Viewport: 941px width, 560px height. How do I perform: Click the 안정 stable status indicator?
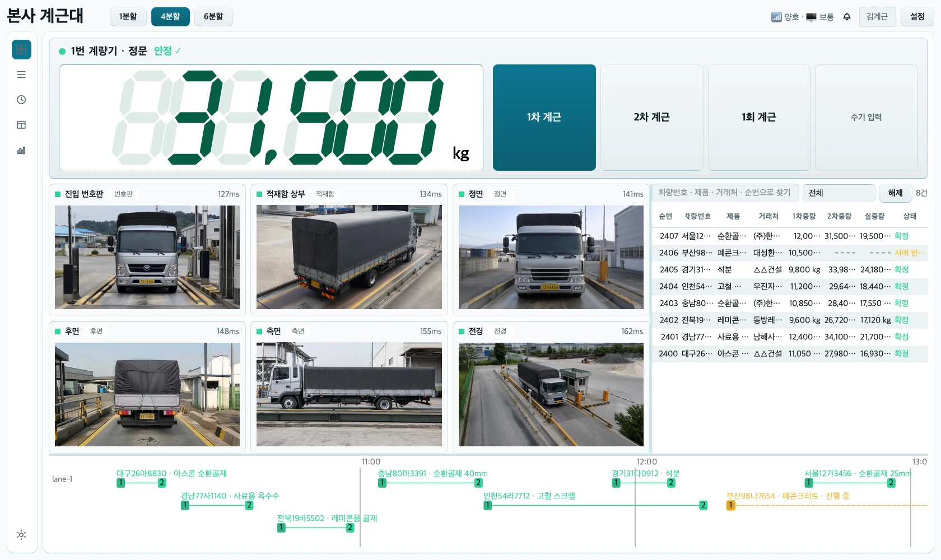(x=167, y=51)
